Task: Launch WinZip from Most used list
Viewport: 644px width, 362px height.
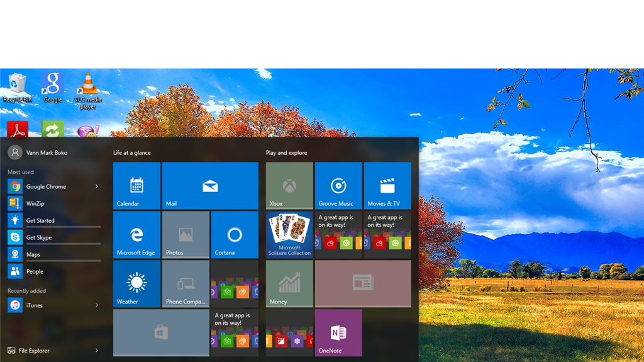Action: (x=54, y=203)
